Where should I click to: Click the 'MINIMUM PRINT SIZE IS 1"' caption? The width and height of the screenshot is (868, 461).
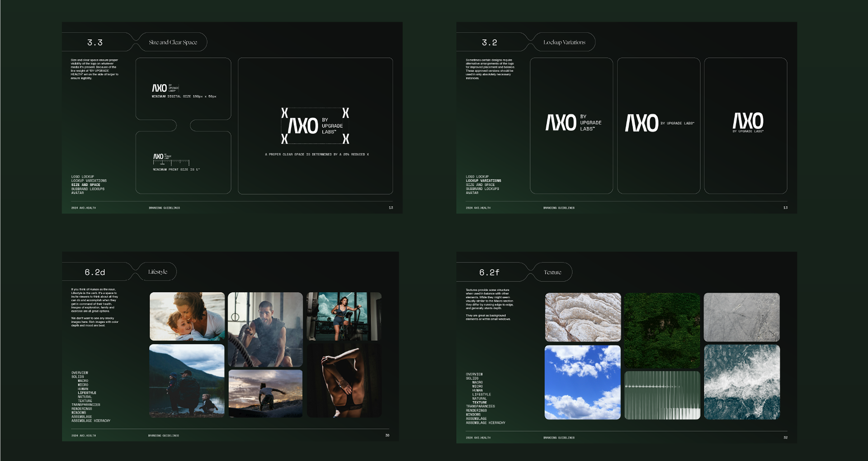(176, 169)
